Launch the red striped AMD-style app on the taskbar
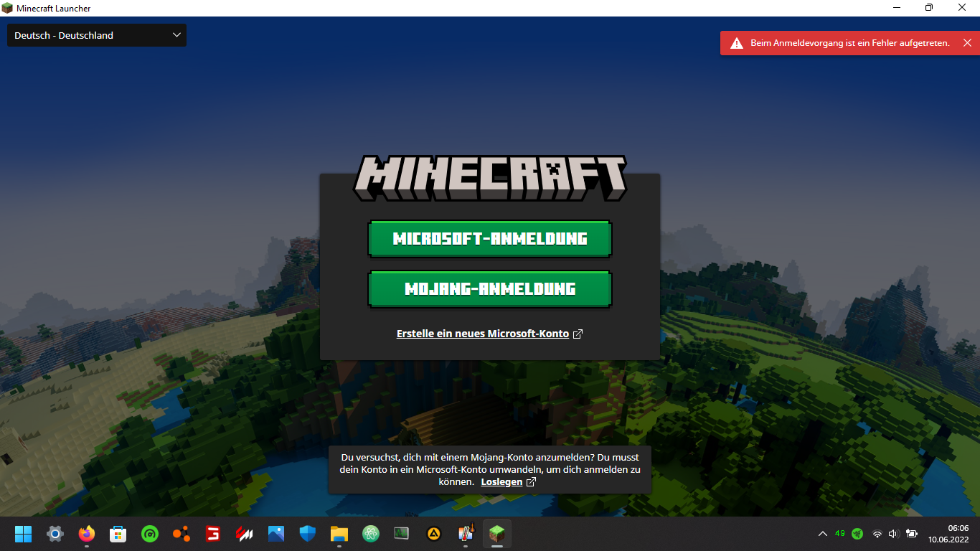Image resolution: width=980 pixels, height=551 pixels. pos(245,534)
